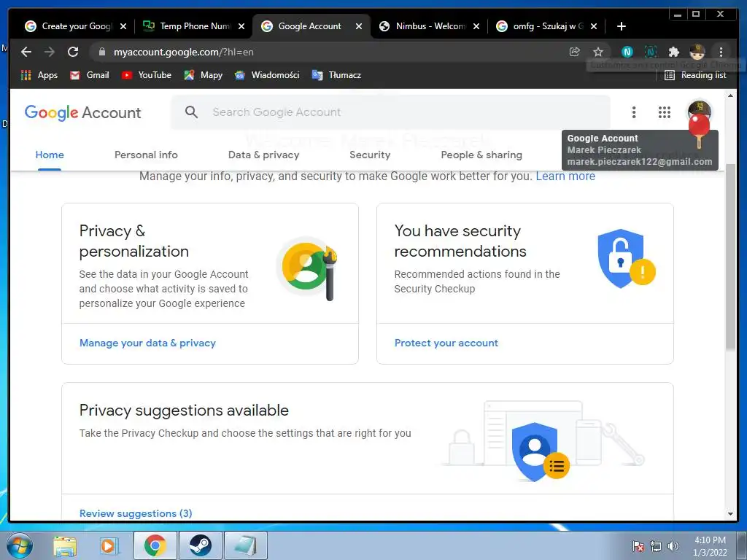The image size is (747, 560).
Task: Go back using the browser back arrow
Action: (x=26, y=52)
